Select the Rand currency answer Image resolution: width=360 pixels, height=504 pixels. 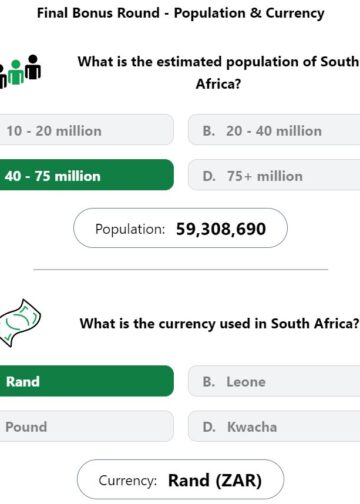coord(87,381)
